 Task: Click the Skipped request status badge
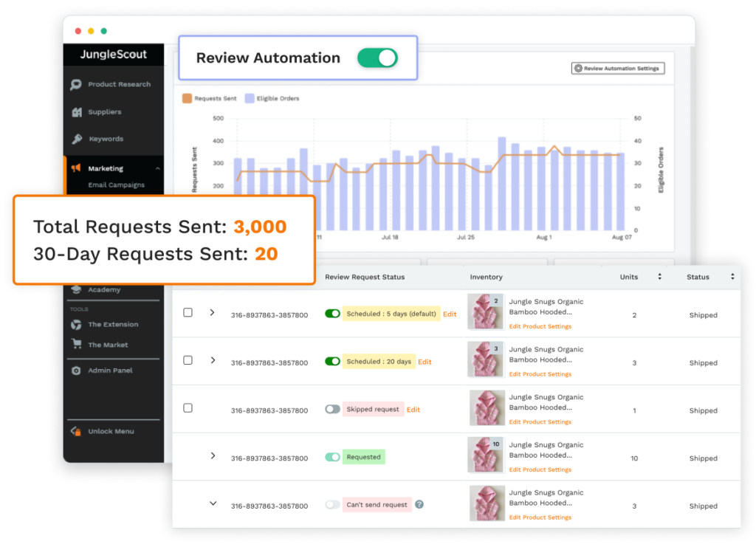[373, 409]
